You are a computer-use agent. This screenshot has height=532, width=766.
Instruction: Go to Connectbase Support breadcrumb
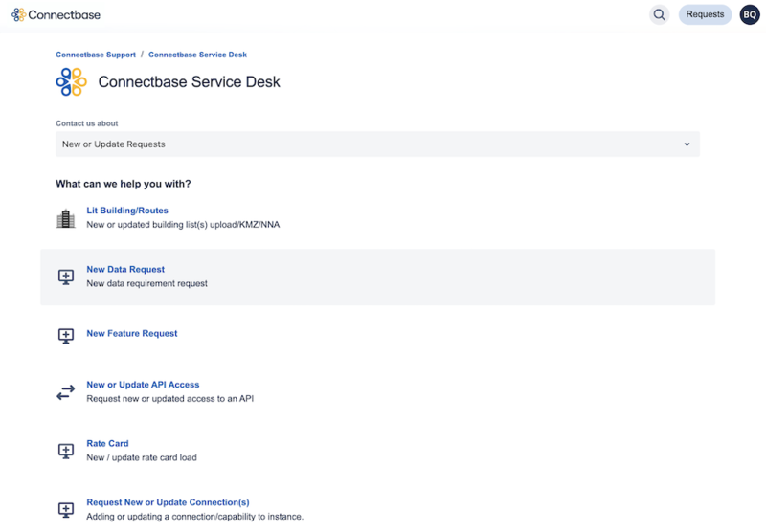(x=96, y=55)
